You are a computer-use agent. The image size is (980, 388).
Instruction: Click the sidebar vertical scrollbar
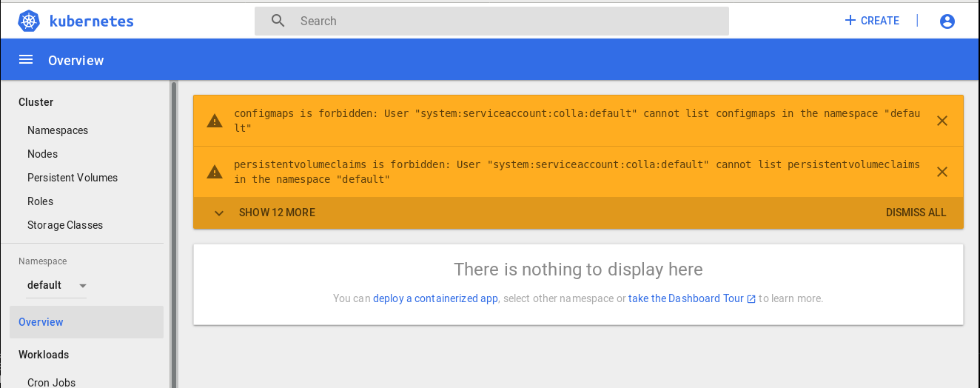coord(174,234)
